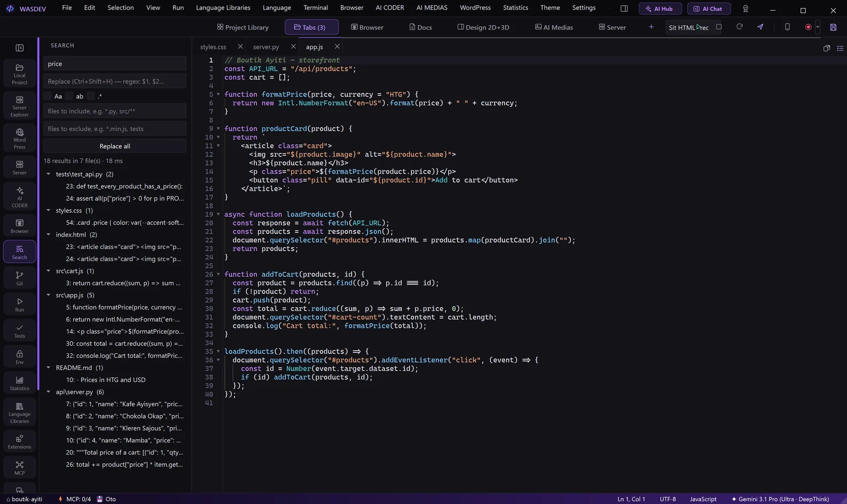This screenshot has height=504, width=847.
Task: Open the Terminal menu
Action: pyautogui.click(x=316, y=8)
